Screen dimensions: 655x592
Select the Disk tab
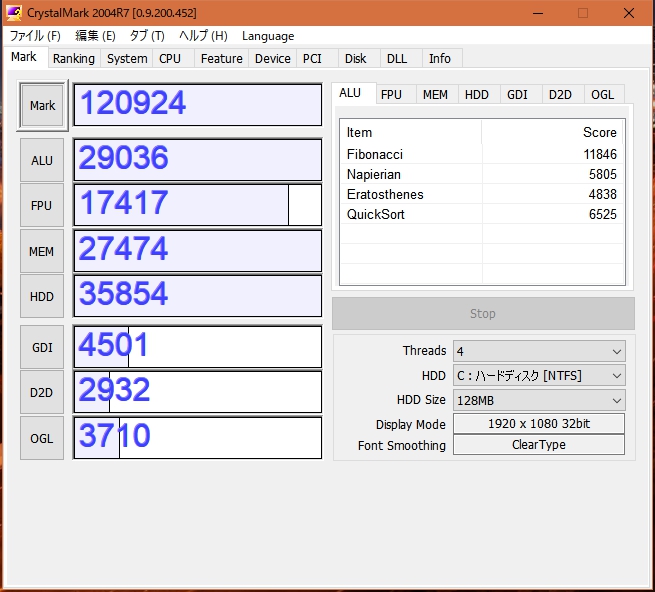click(x=356, y=59)
